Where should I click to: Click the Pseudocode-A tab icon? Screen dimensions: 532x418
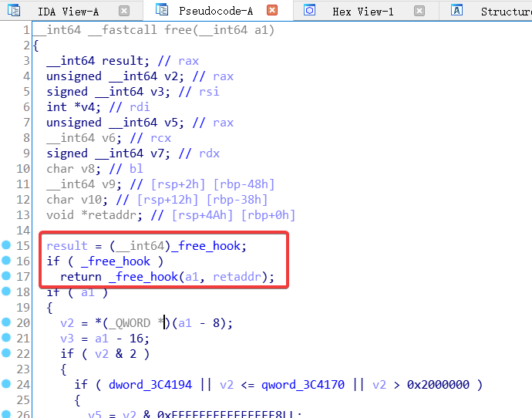point(162,10)
